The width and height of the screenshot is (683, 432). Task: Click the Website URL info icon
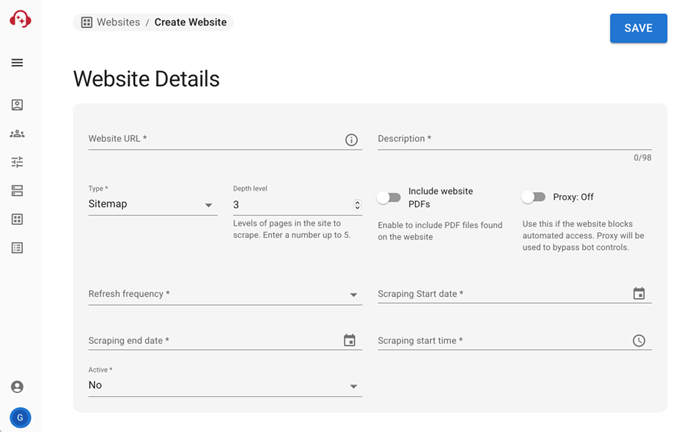[351, 140]
